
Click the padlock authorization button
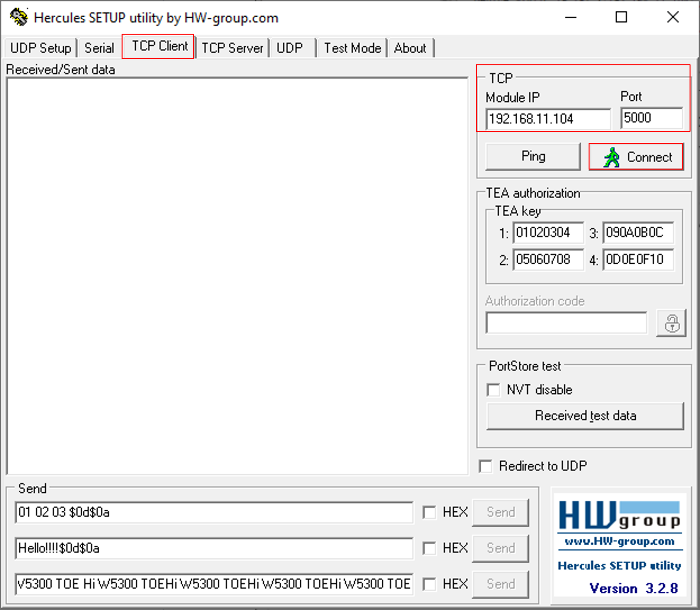(671, 323)
